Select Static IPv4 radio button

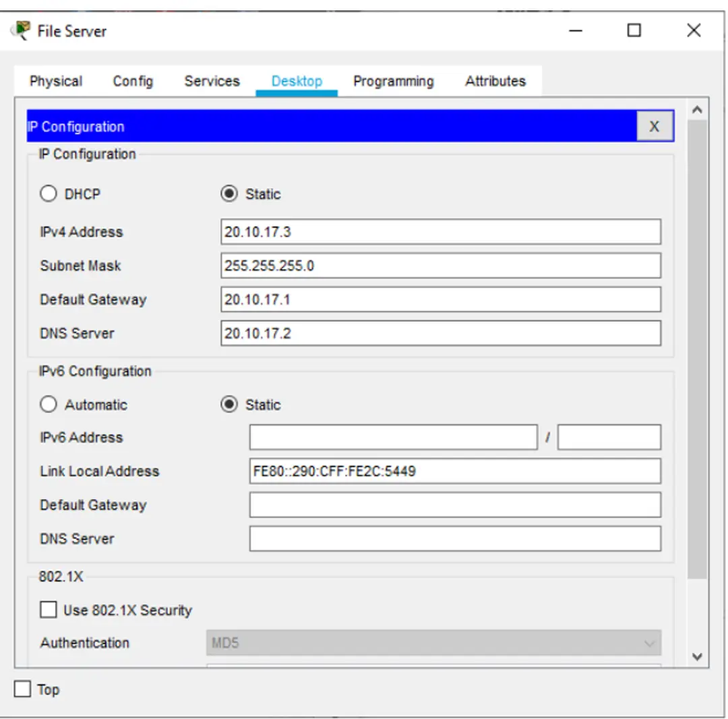pos(229,194)
